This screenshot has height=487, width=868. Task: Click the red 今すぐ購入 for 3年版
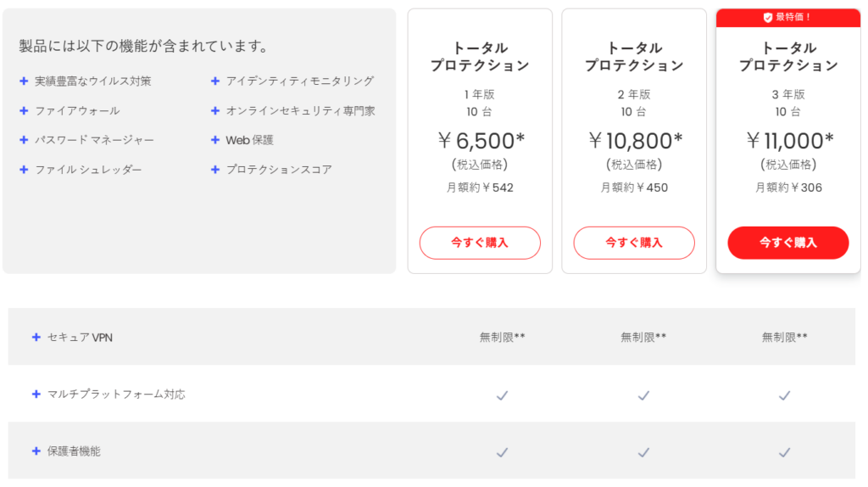point(788,243)
